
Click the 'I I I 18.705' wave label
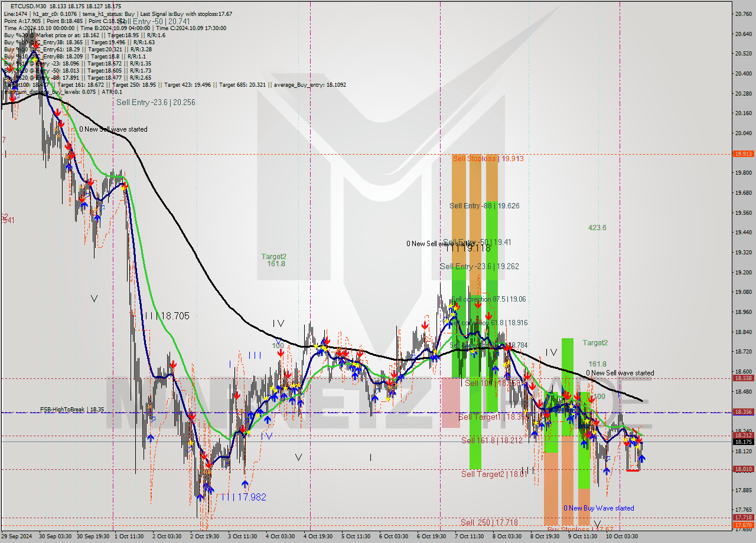tap(167, 316)
